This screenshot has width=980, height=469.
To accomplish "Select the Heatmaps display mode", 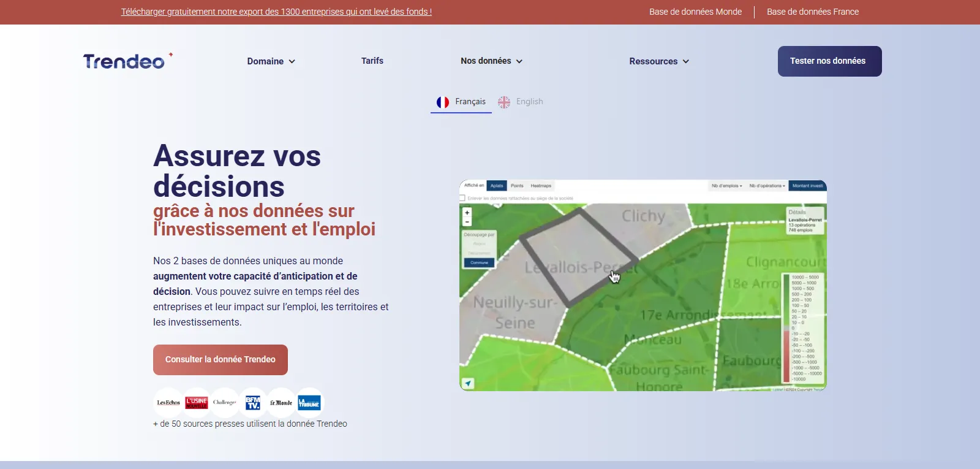I will point(541,186).
